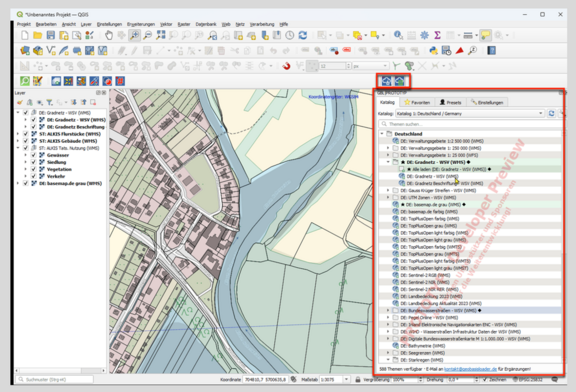Select Alle laden (DE: Gradnetz - WSV) entry
This screenshot has width=576, height=392.
449,169
